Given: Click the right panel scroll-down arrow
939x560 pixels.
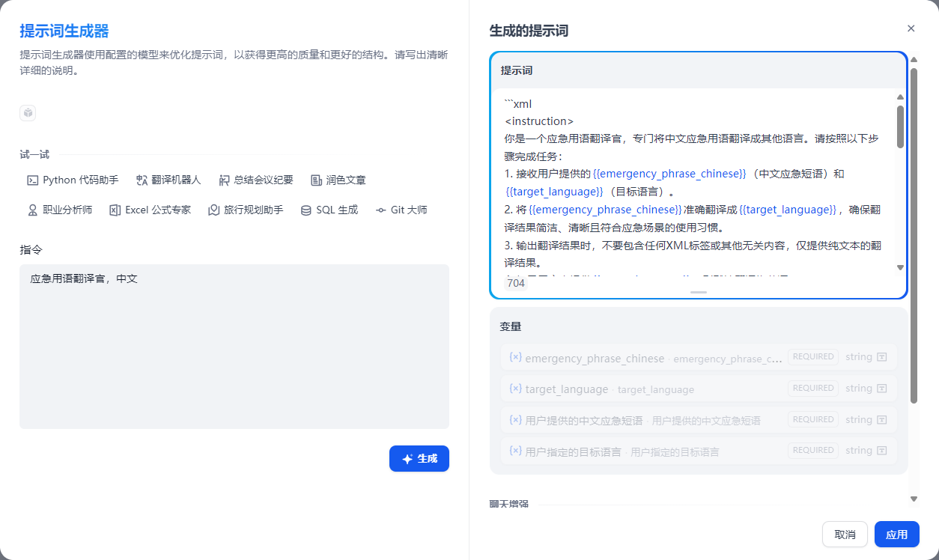Looking at the screenshot, I should point(914,499).
